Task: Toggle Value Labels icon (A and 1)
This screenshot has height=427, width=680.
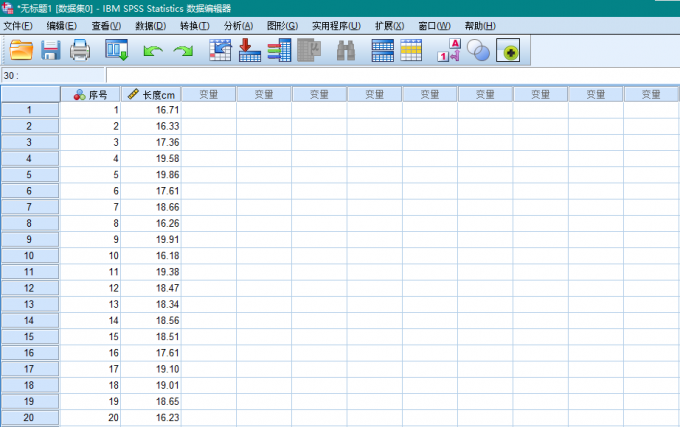Action: click(x=449, y=49)
